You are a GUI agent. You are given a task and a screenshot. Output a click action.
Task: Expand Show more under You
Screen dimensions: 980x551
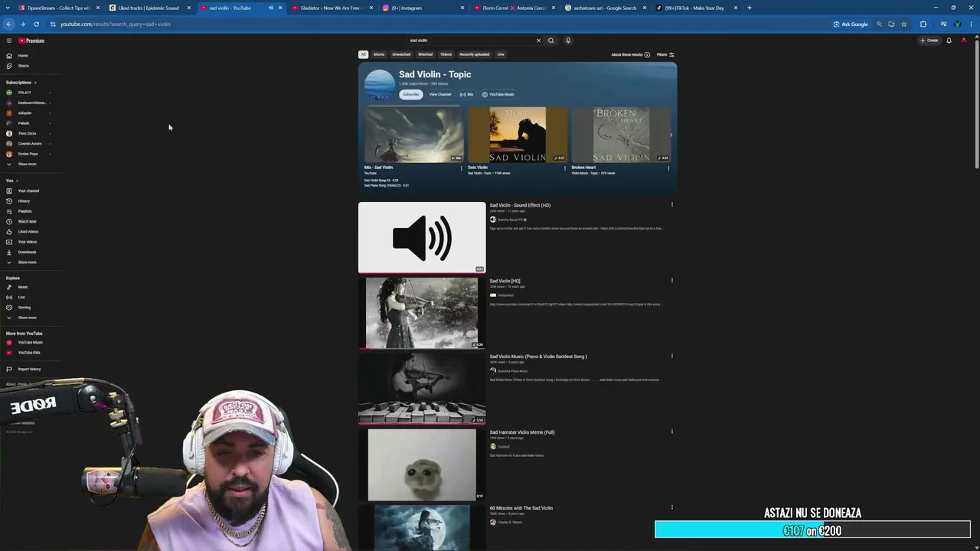pos(27,262)
